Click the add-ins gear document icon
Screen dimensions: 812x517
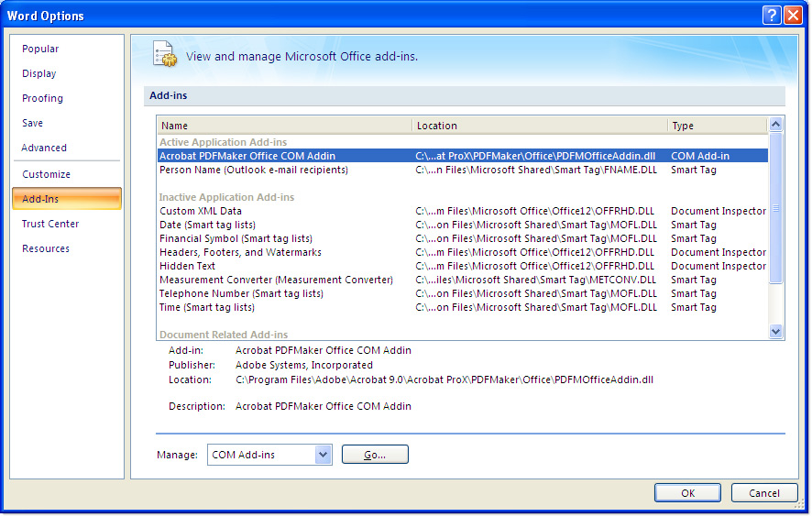point(165,54)
